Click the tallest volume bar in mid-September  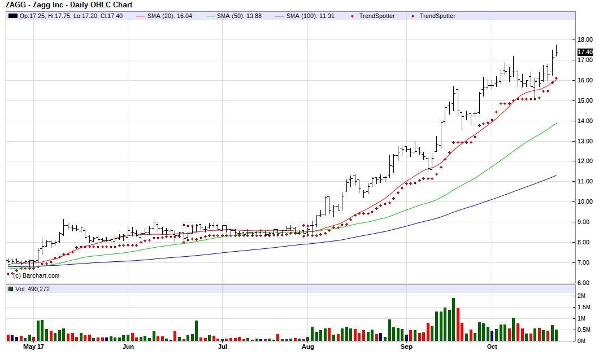[x=453, y=319]
